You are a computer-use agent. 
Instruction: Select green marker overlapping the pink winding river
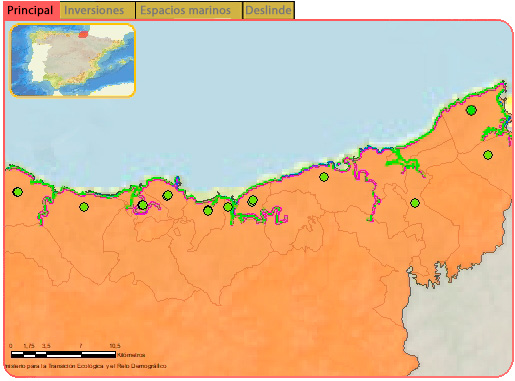[142, 205]
